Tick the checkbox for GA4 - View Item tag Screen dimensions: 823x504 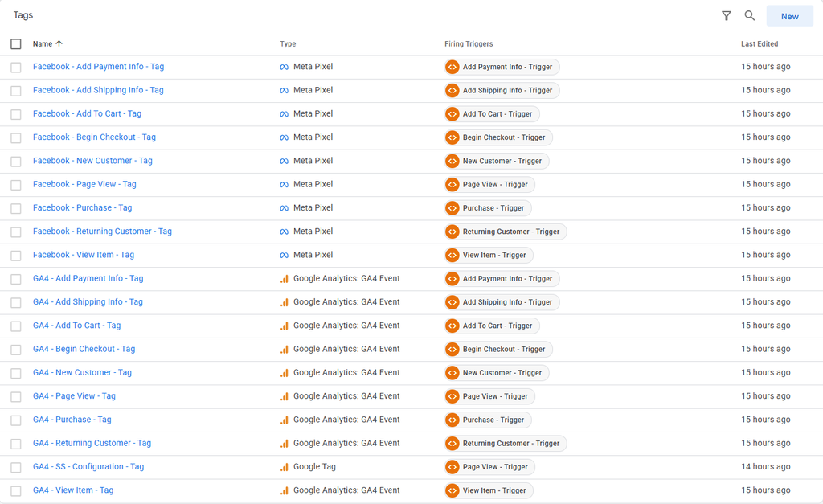click(16, 491)
